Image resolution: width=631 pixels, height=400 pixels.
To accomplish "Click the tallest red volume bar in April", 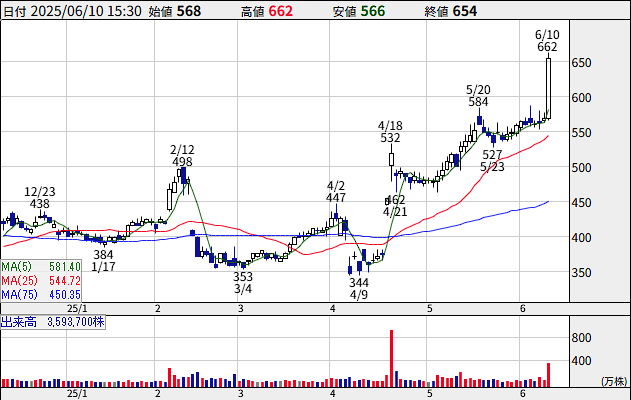I will point(391,358).
